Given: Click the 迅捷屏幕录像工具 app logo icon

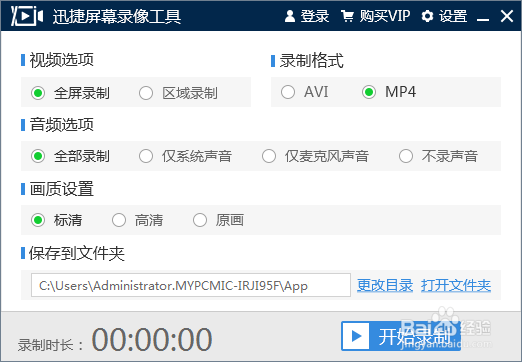Looking at the screenshot, I should (x=27, y=16).
